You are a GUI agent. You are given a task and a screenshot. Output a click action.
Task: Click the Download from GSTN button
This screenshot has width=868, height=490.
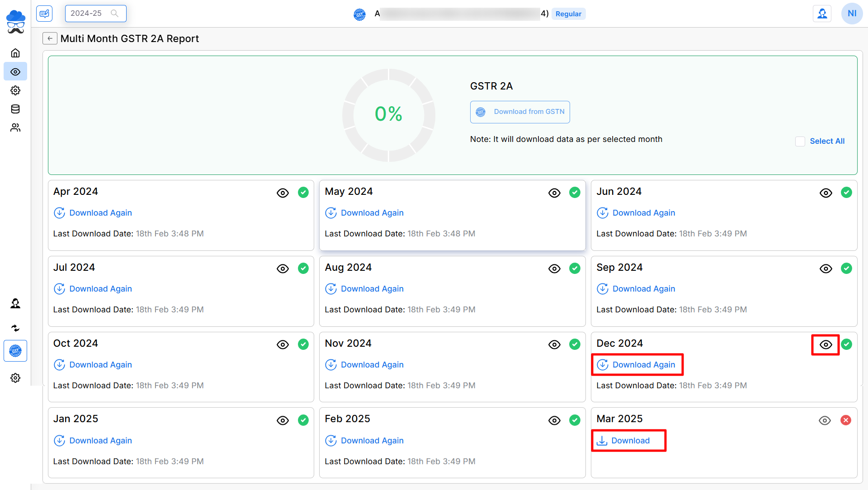520,112
